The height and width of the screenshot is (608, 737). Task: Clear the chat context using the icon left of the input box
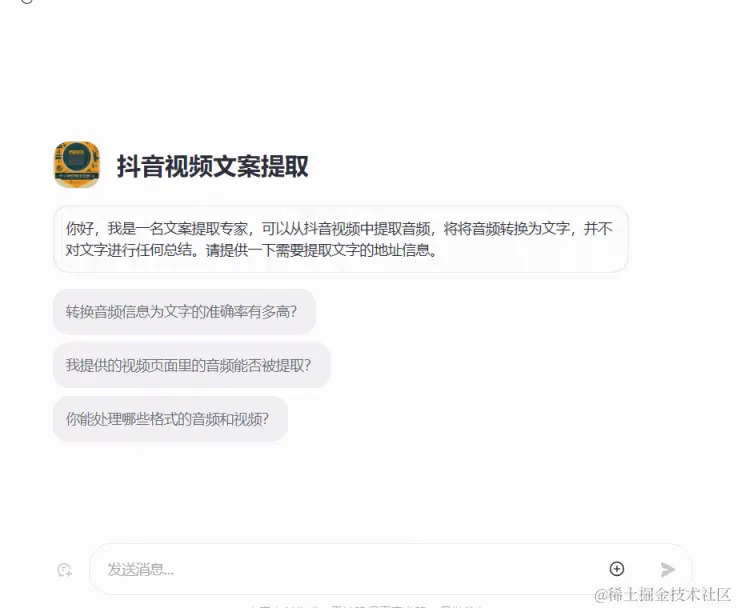coord(64,569)
